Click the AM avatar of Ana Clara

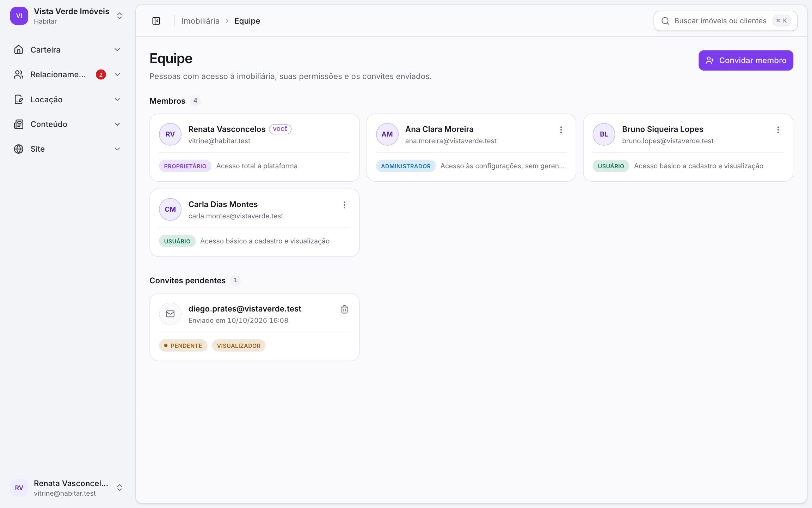(x=387, y=134)
